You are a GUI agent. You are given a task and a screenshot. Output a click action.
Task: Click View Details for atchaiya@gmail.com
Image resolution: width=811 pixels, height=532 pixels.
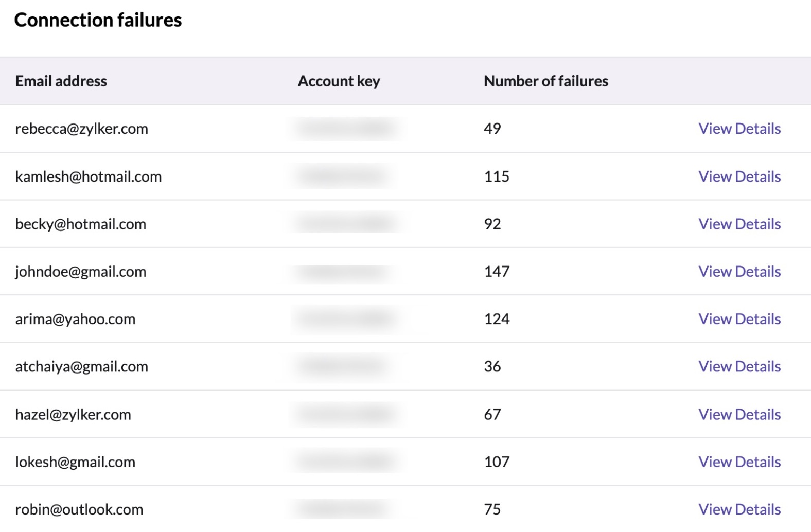739,366
